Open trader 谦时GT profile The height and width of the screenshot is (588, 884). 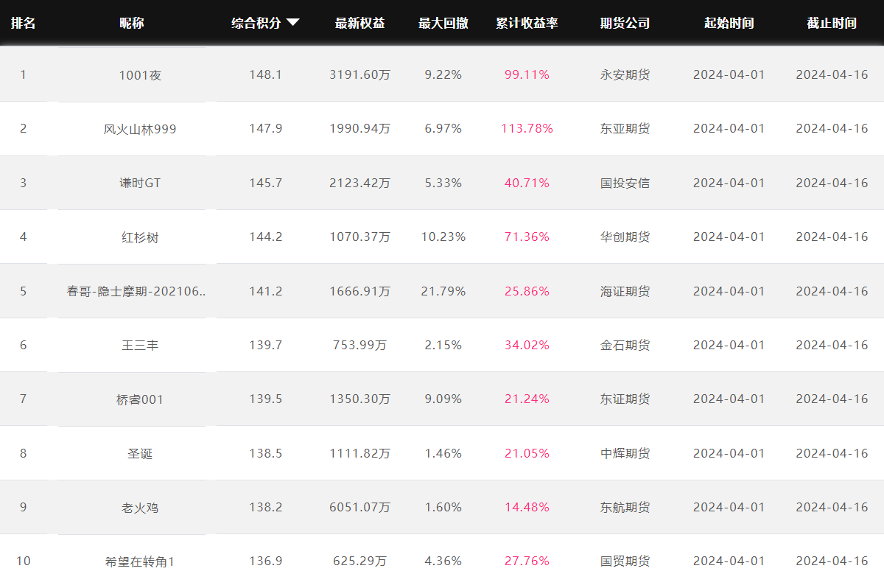tap(140, 183)
